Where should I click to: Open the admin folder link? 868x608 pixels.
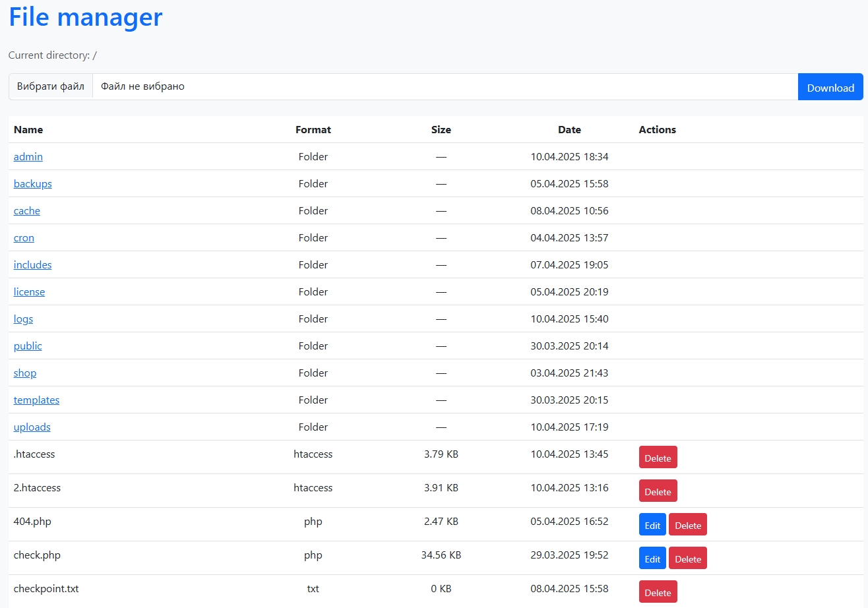coord(28,157)
